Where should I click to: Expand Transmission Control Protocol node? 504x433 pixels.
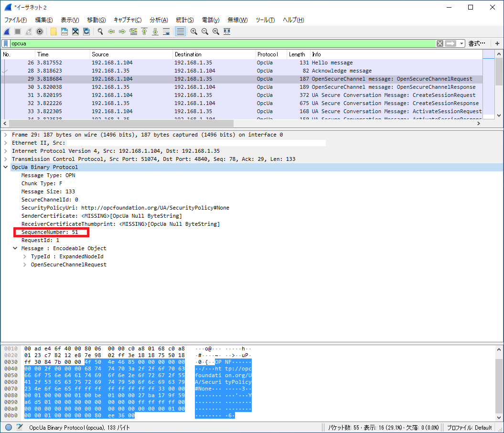pos(5,159)
